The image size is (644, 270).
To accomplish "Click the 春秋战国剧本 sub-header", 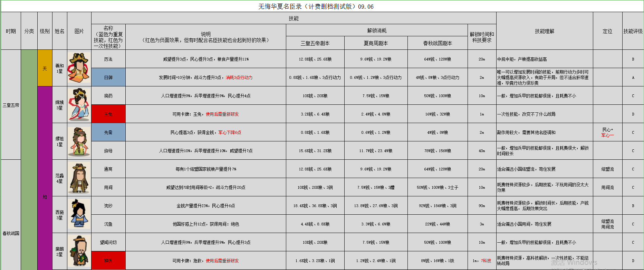I will pos(438,43).
